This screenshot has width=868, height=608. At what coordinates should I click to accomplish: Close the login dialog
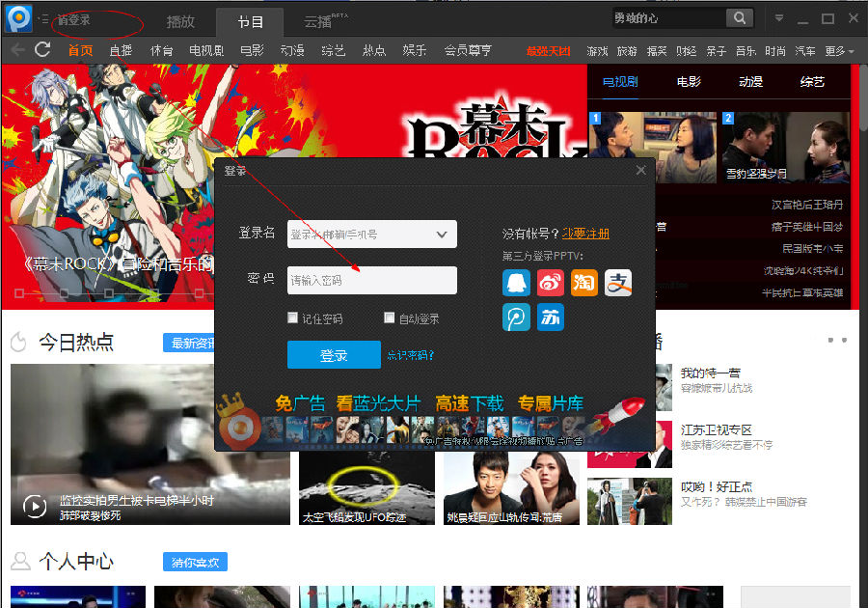coord(641,171)
